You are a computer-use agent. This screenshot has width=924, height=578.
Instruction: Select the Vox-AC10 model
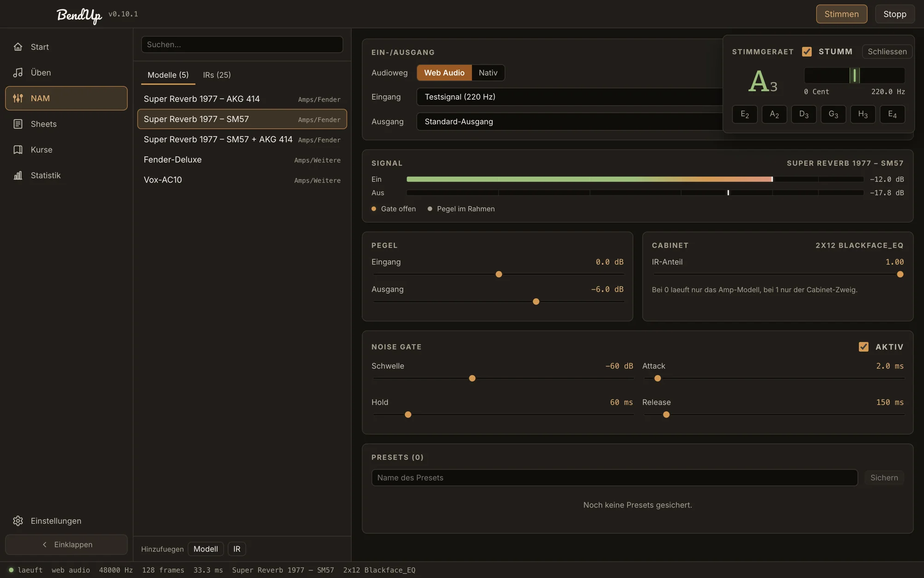[x=242, y=180]
